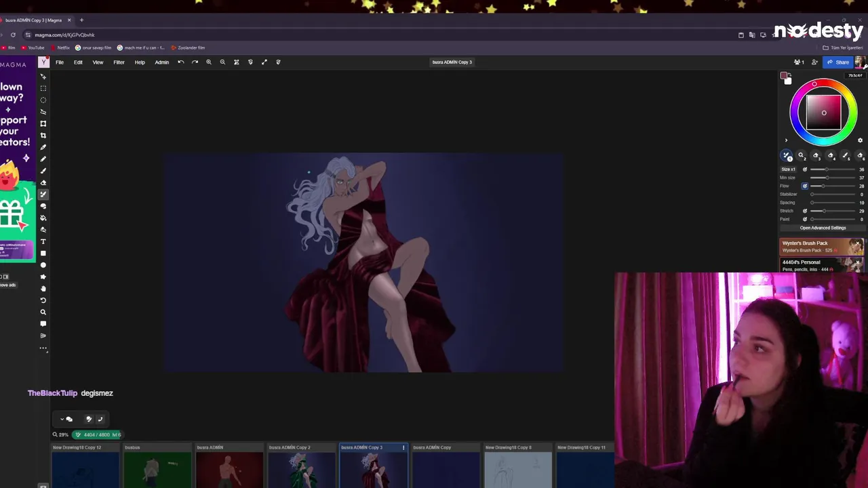Adjust the Min size slider
Viewport: 868px width, 488px height.
pos(833,178)
